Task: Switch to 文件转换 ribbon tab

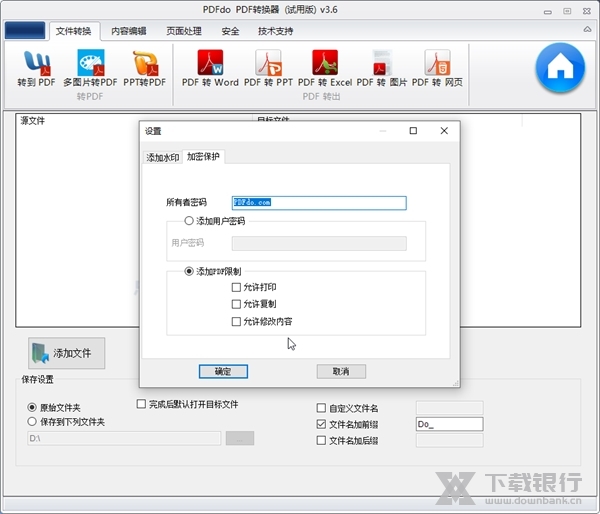Action: coord(73,31)
